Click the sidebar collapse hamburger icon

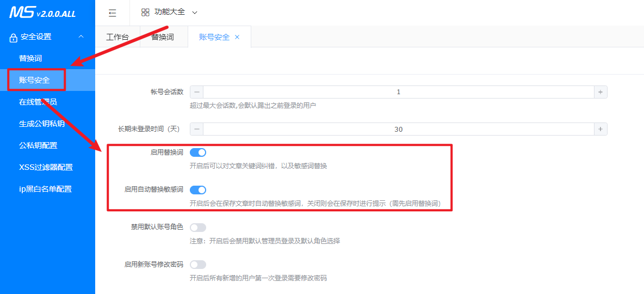pos(113,13)
